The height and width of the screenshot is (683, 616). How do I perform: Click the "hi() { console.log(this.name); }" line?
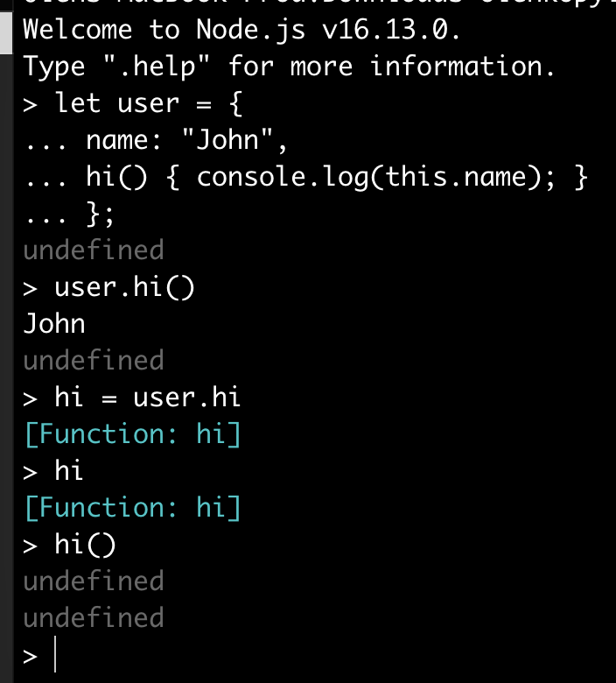pos(305,177)
